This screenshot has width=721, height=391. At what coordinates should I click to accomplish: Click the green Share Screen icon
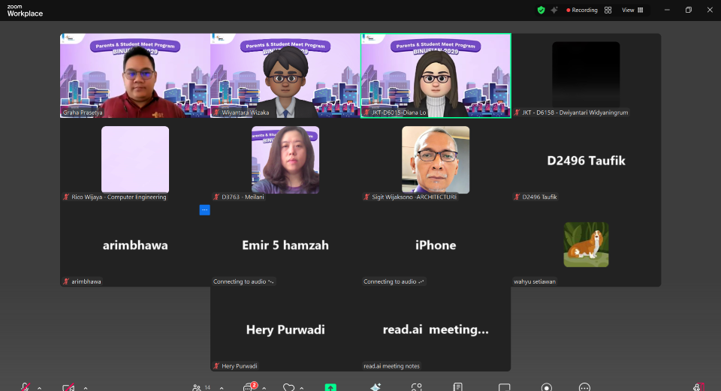pyautogui.click(x=331, y=387)
